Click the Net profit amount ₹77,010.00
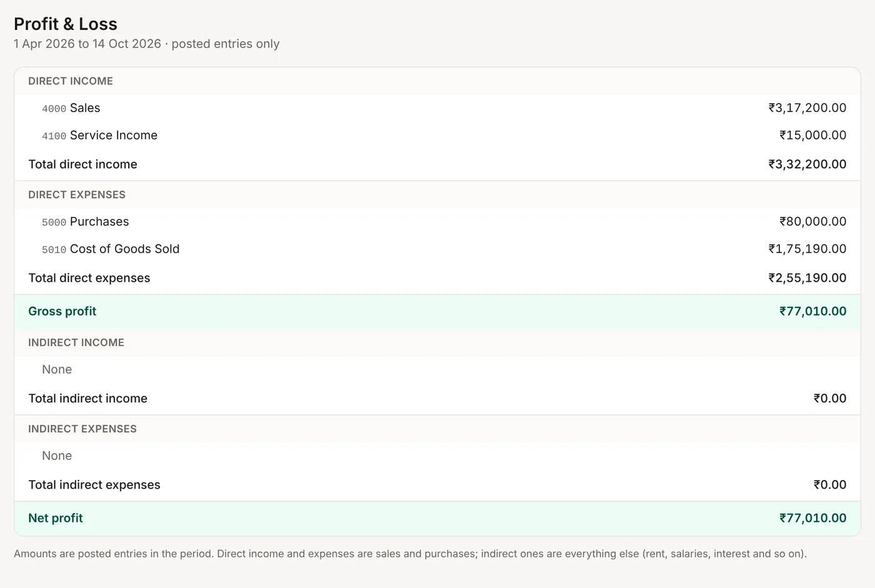The image size is (875, 588). click(812, 518)
